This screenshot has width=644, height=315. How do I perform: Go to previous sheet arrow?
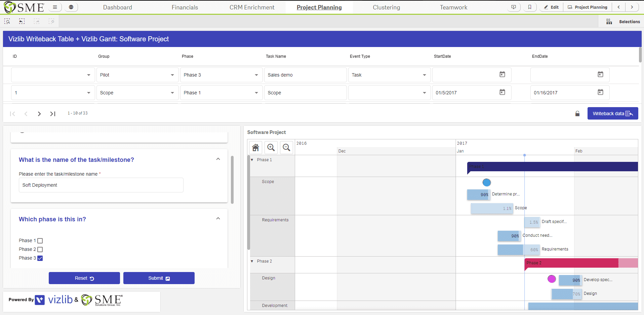coord(618,7)
